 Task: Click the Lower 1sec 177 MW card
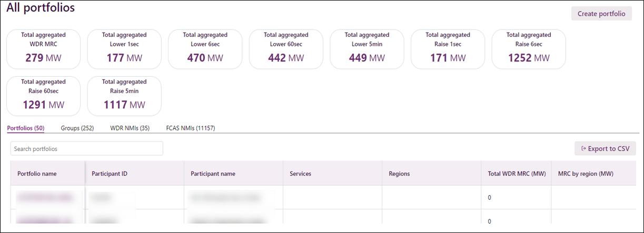[124, 49]
